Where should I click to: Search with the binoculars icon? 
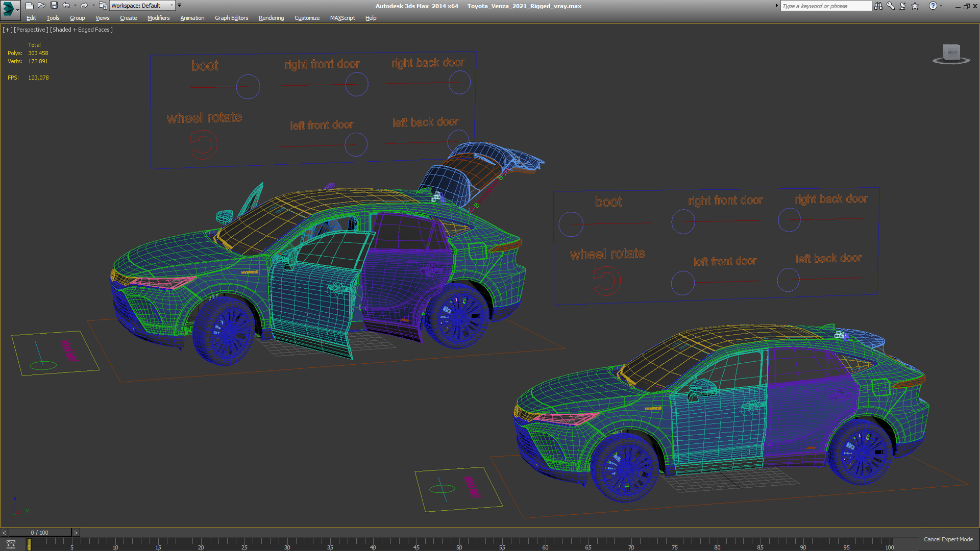(x=878, y=6)
